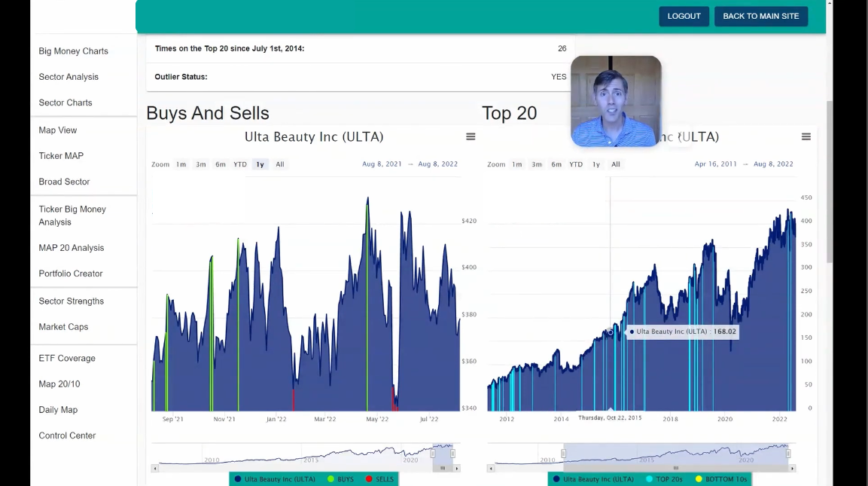Click right handle of Top 20 navigator range
The image size is (868, 486).
pos(788,454)
